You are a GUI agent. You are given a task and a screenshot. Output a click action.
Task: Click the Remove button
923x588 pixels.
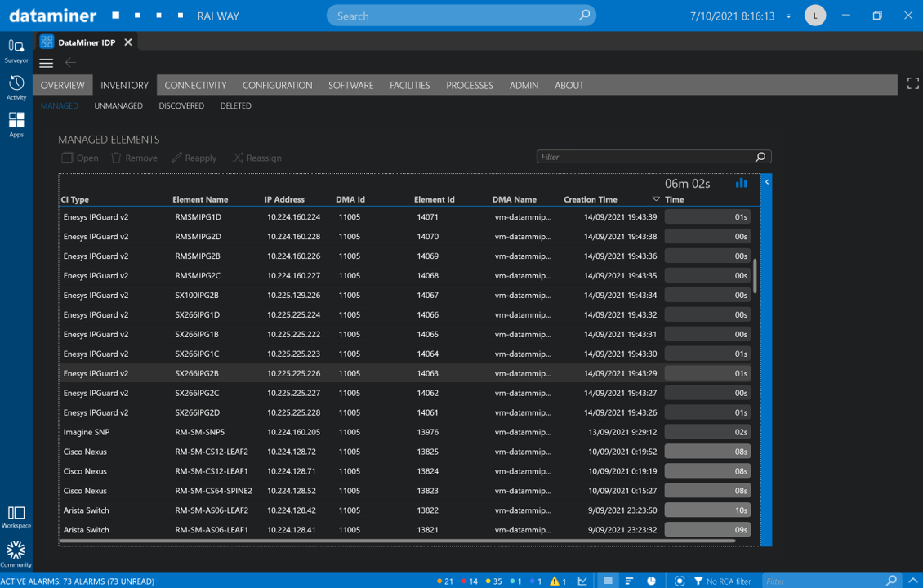[x=134, y=158]
